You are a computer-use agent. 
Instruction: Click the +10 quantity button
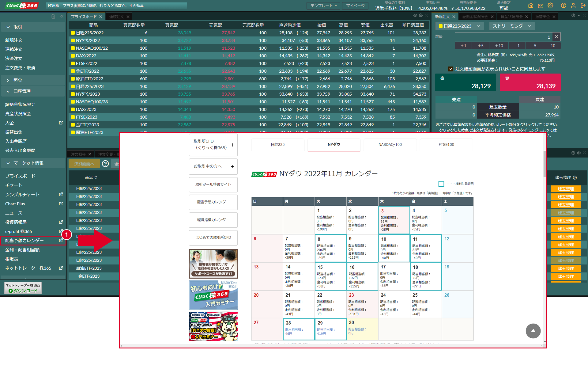(499, 46)
